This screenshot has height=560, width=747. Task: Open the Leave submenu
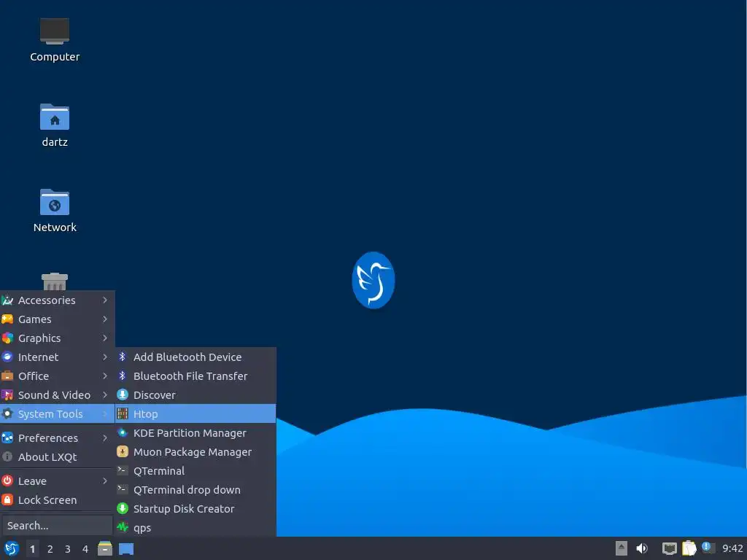pyautogui.click(x=57, y=481)
